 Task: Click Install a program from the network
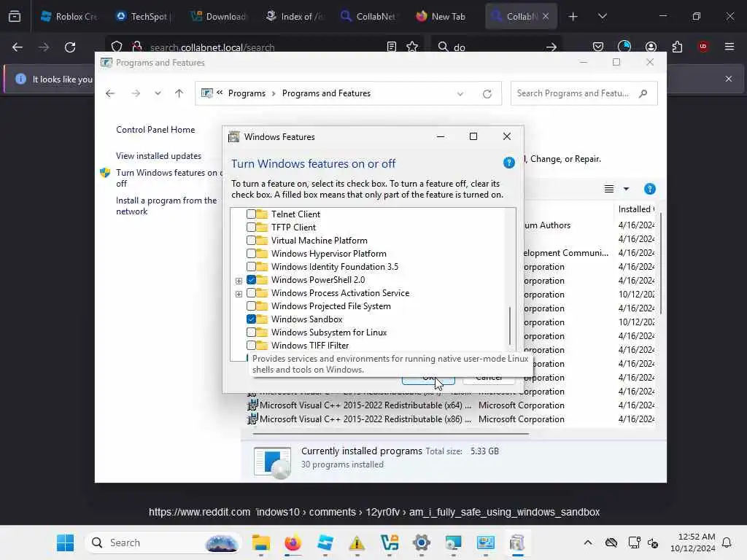coord(166,206)
